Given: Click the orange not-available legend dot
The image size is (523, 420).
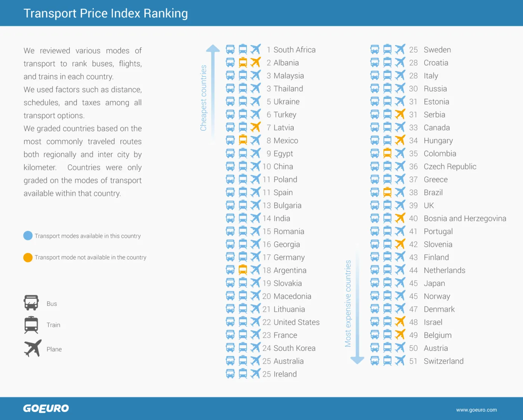Looking at the screenshot, I should [28, 257].
